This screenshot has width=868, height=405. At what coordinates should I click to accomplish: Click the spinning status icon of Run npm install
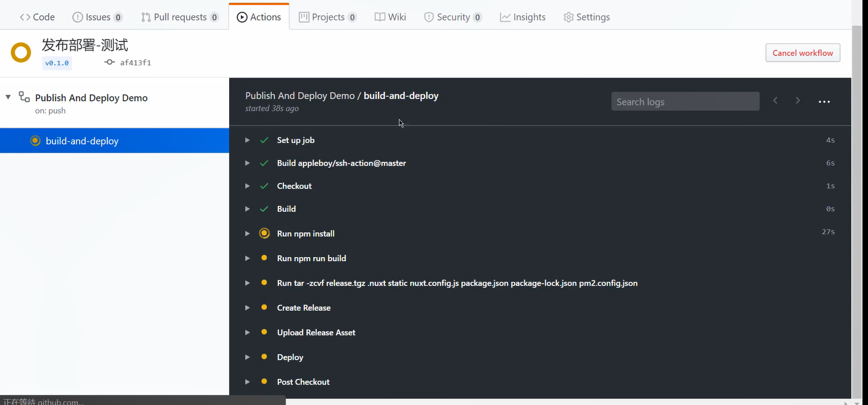coord(264,233)
